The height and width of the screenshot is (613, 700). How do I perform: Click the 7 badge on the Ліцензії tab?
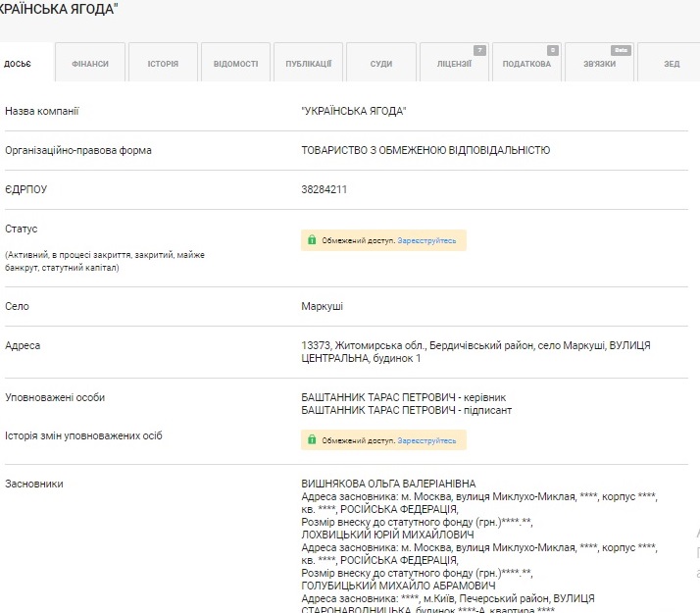[479, 50]
